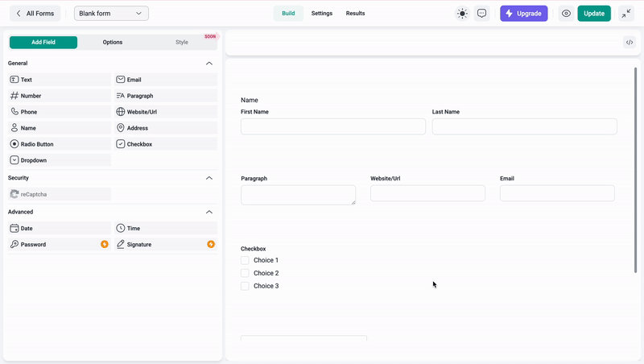Click the form preview vertical scrollbar

635,170
